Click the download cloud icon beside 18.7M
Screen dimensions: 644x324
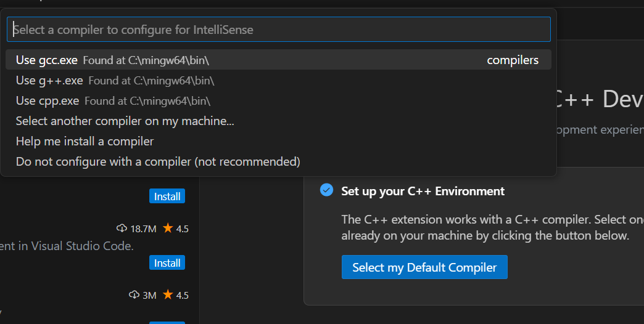click(122, 228)
